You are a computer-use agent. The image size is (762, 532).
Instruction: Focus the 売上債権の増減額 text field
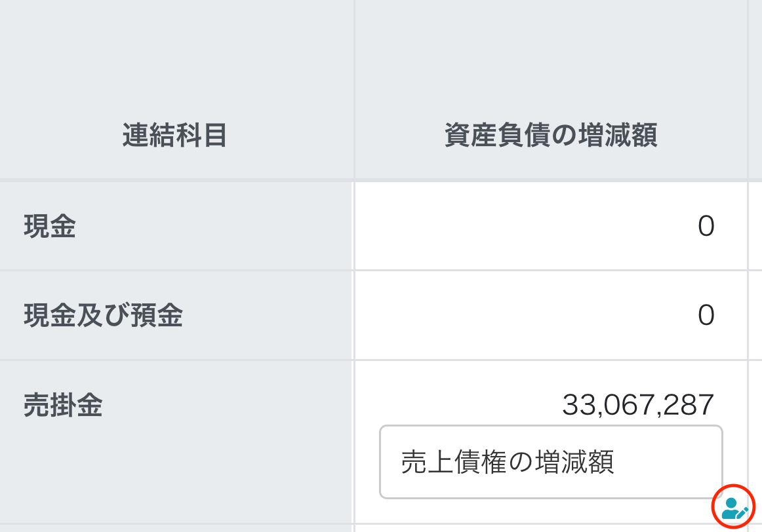tap(550, 463)
